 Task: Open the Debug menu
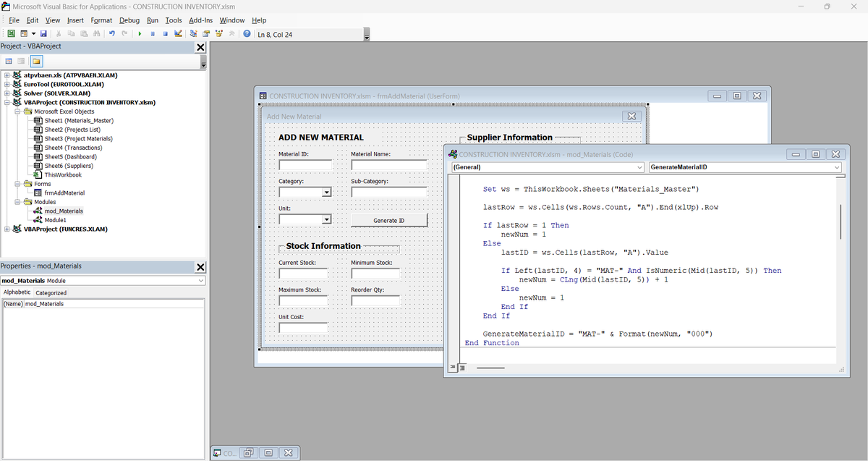coord(129,20)
